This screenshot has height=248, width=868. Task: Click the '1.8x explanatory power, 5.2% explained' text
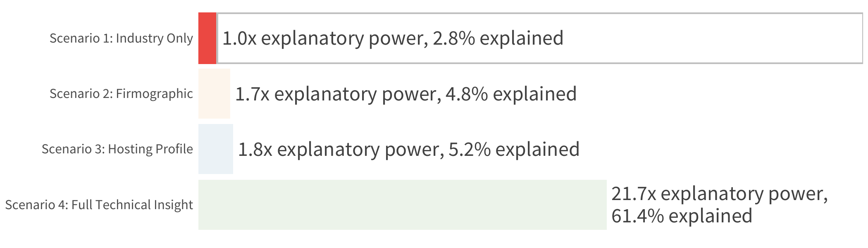coord(409,149)
